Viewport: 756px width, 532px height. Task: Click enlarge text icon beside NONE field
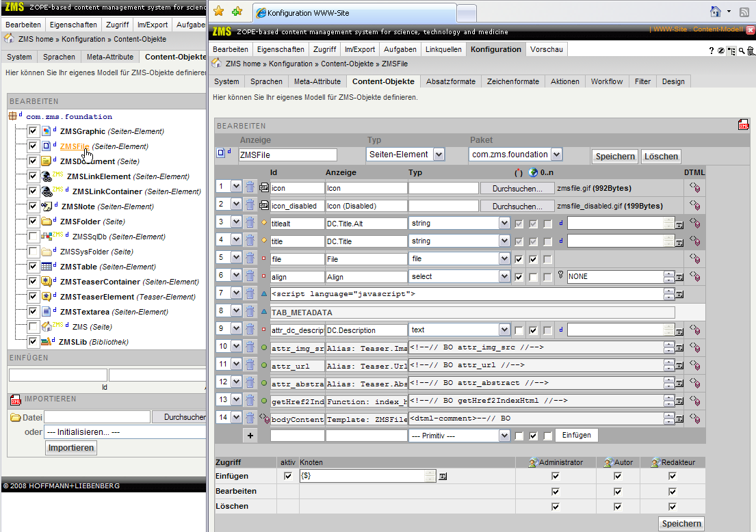pyautogui.click(x=679, y=277)
